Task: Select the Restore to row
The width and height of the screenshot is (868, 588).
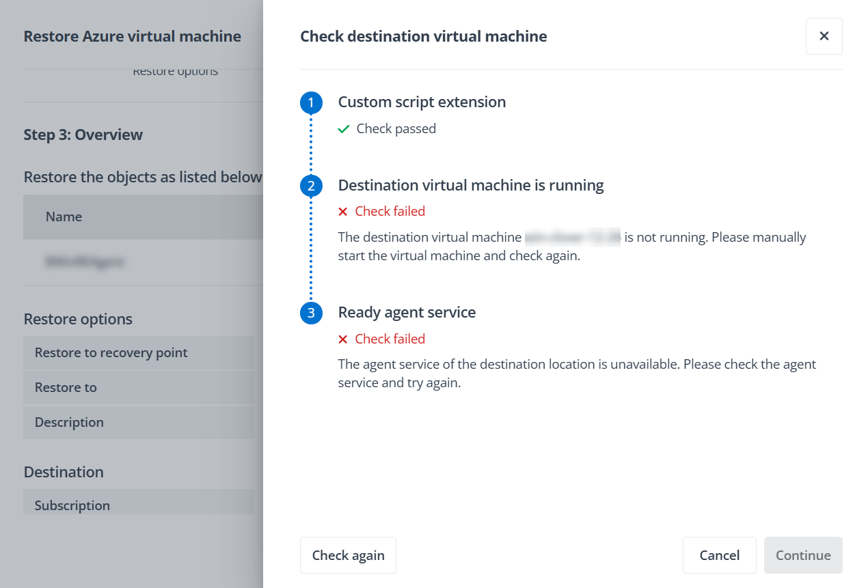Action: 66,387
